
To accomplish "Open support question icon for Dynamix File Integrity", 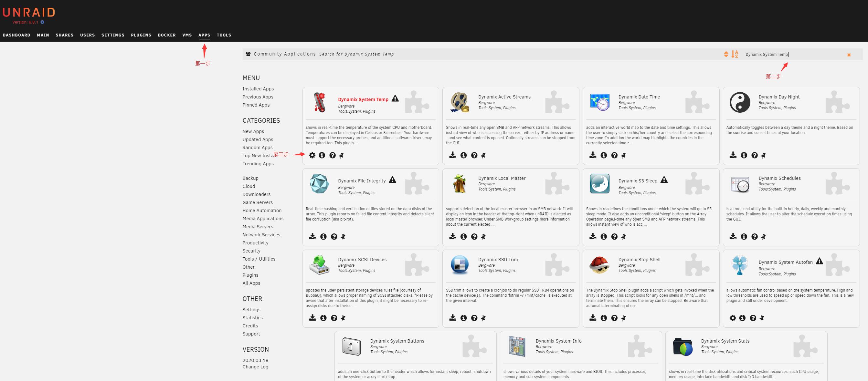I will tap(334, 237).
